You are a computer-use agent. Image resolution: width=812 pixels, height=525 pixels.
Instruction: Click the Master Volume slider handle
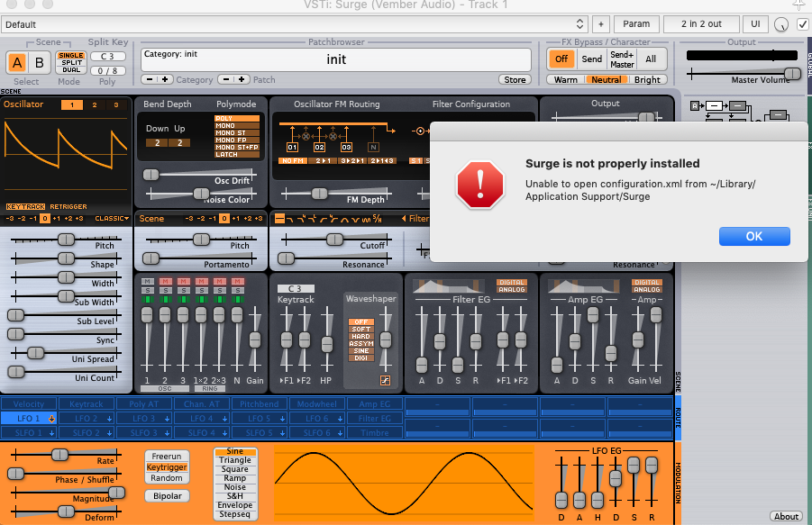(x=792, y=74)
